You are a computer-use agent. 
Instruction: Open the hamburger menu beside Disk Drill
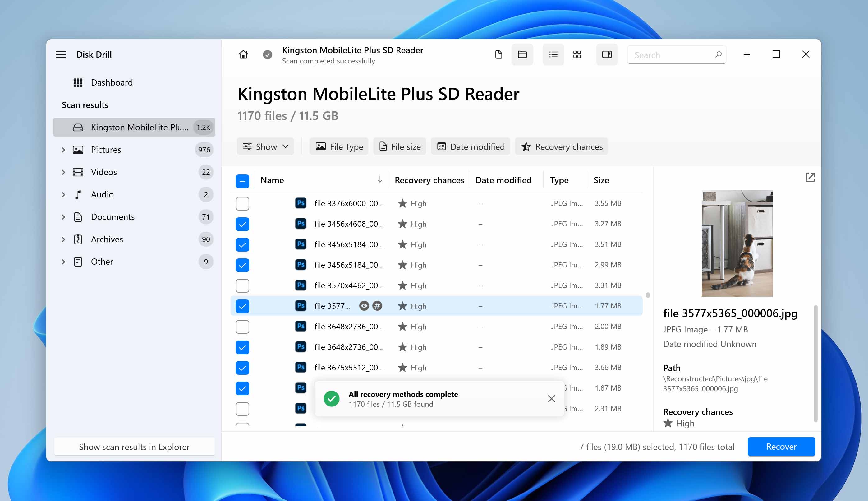tap(61, 54)
